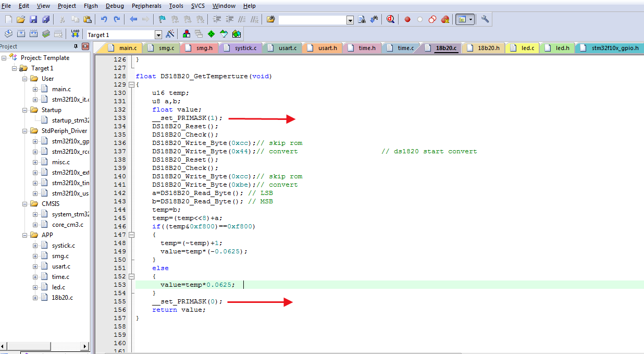Screen dimensions: 644x354
Task: Open the Debug menu
Action: [x=115, y=6]
